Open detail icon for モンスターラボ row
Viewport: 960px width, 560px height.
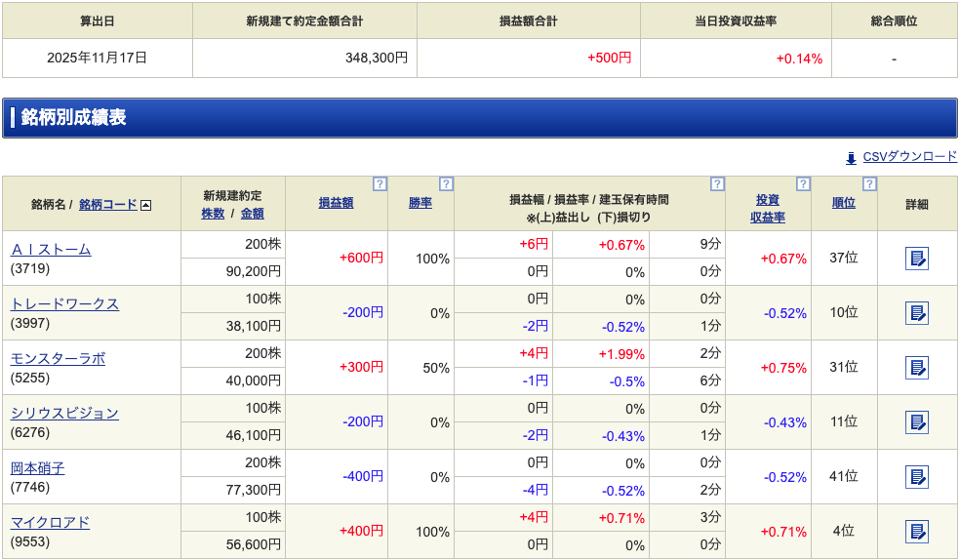click(916, 368)
